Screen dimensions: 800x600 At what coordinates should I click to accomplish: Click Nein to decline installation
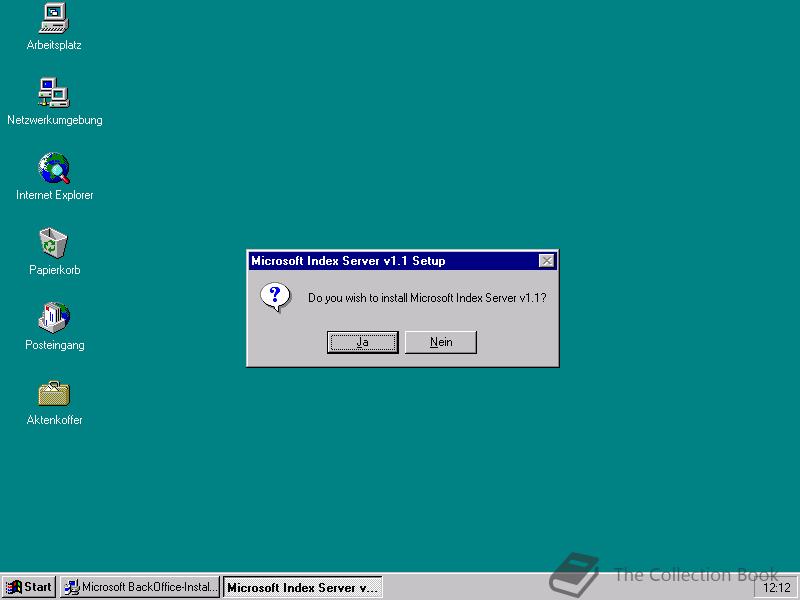pyautogui.click(x=441, y=342)
